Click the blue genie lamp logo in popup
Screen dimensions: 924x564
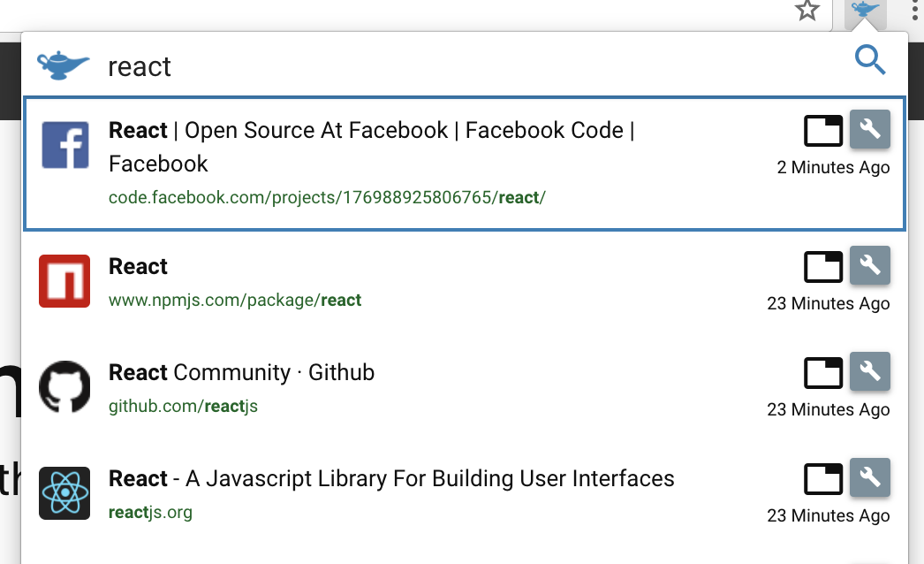coord(63,65)
